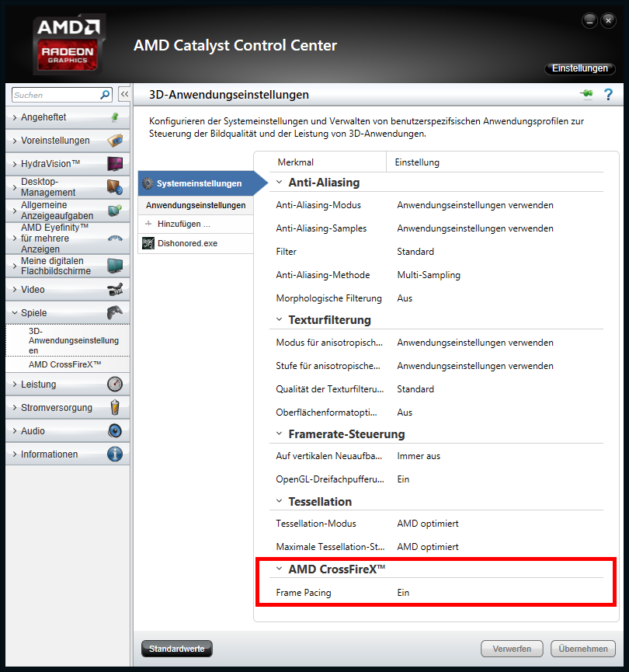Open Maximale Tessellation-Stufe value

point(428,547)
